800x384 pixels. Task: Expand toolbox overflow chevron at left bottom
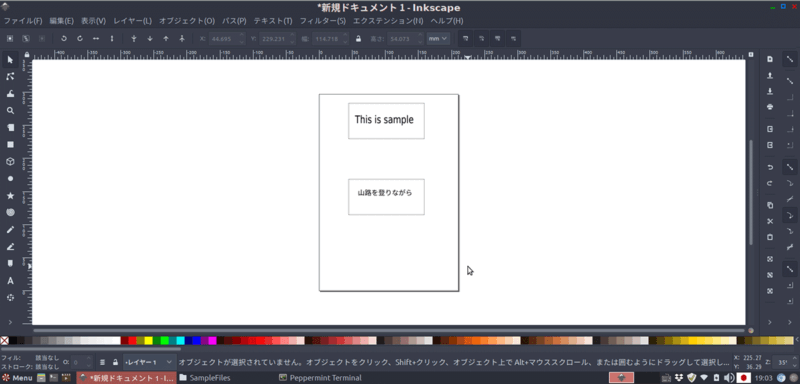(10, 322)
